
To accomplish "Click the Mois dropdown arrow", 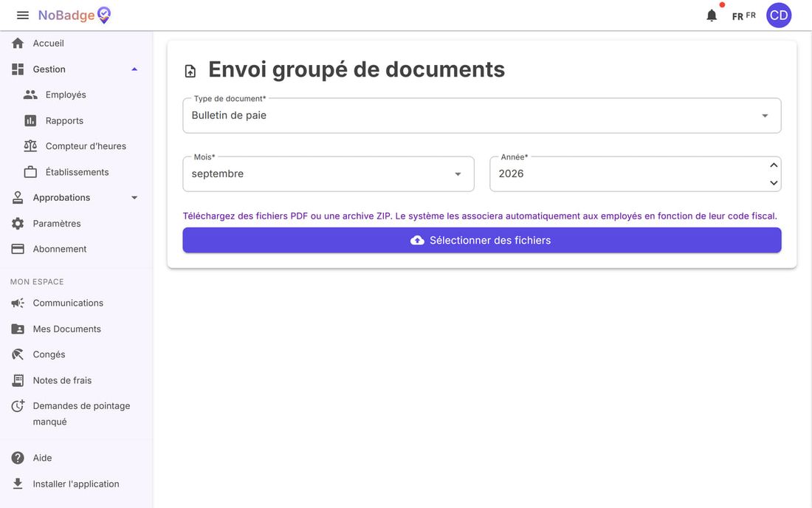I will [458, 174].
